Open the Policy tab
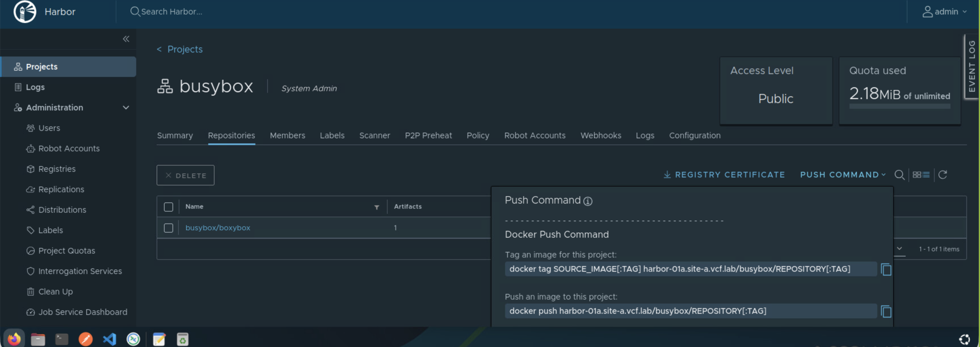980x347 pixels. click(478, 136)
